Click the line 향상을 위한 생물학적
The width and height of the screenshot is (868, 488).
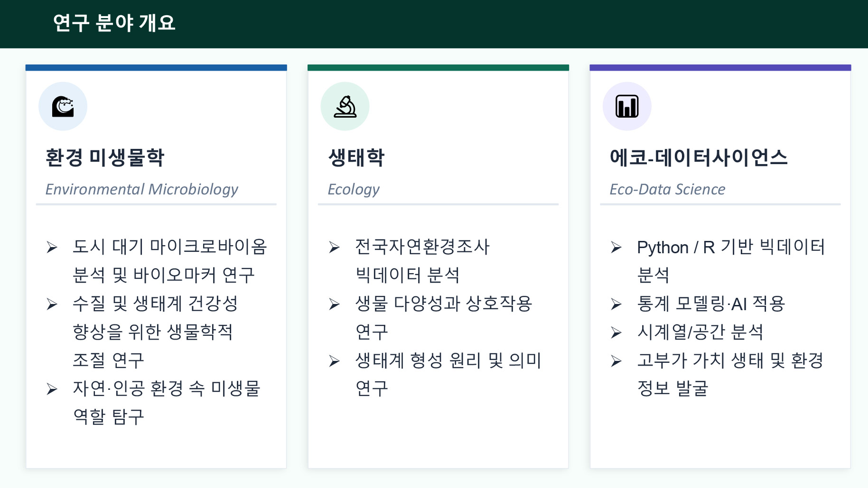pos(153,332)
